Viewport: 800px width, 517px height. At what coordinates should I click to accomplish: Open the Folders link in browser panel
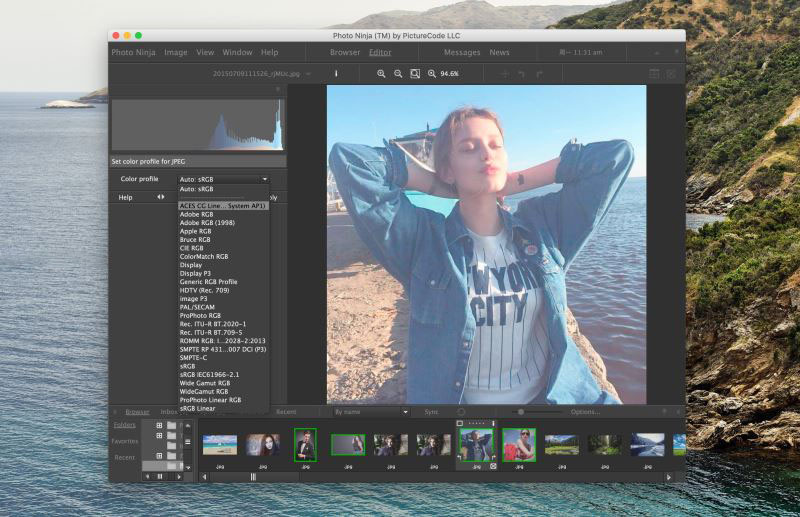(x=124, y=425)
